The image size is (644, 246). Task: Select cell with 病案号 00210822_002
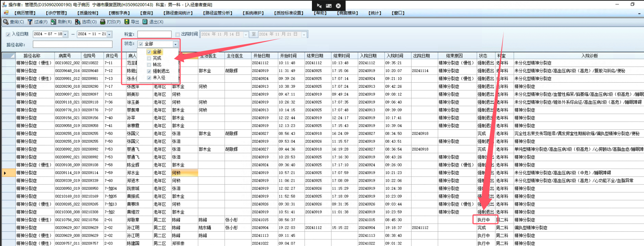coord(68,63)
